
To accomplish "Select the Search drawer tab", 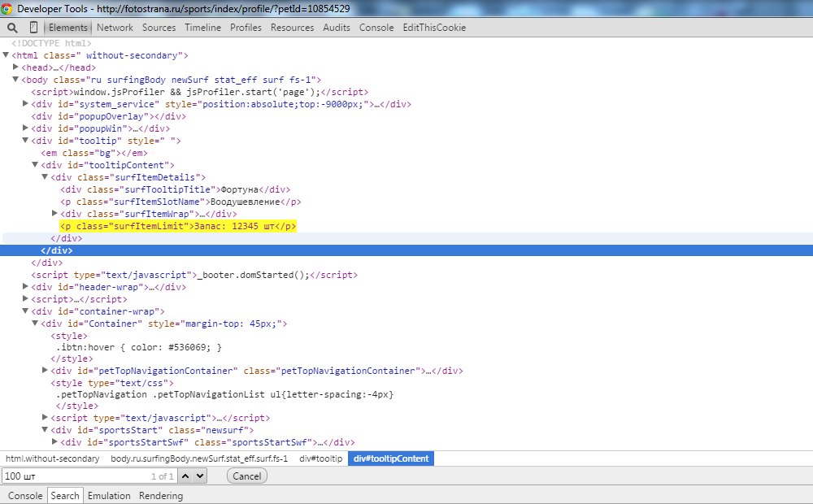I will click(x=65, y=496).
